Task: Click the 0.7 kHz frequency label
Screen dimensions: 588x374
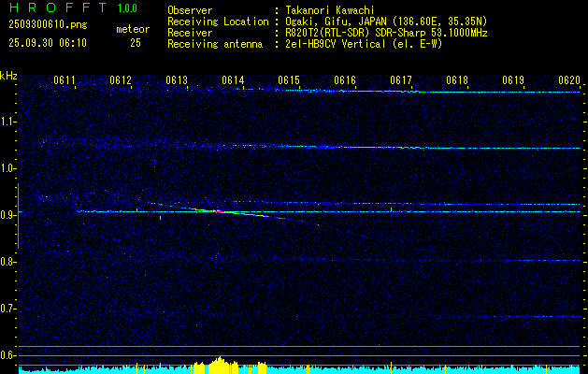Action: 8,309
